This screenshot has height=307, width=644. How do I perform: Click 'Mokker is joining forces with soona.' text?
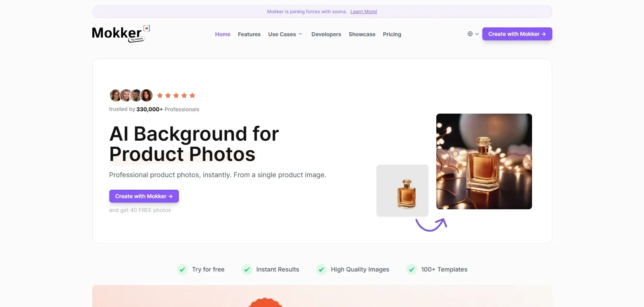307,11
